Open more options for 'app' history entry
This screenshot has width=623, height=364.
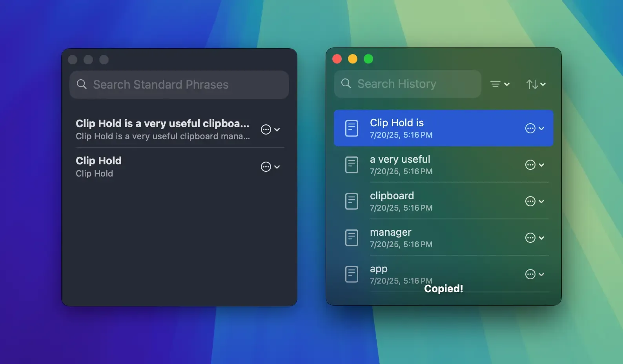click(x=535, y=274)
